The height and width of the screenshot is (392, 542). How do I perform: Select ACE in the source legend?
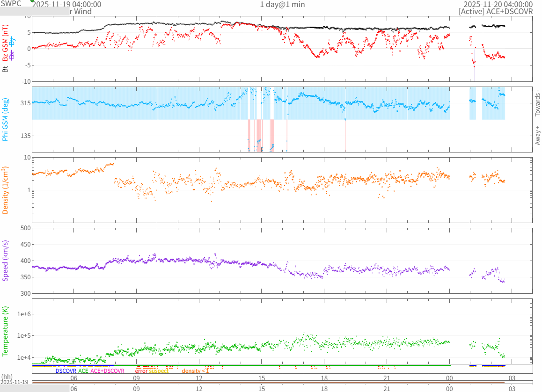coord(83,371)
